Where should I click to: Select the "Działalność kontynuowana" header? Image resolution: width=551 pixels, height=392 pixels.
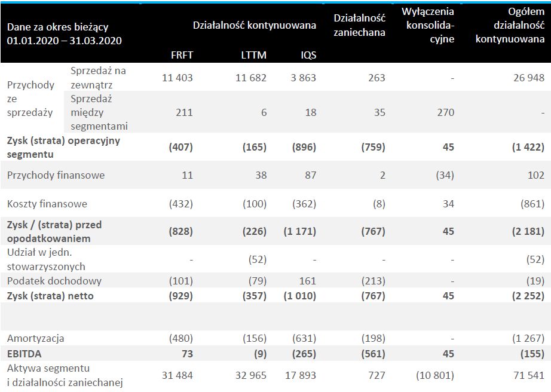[254, 25]
